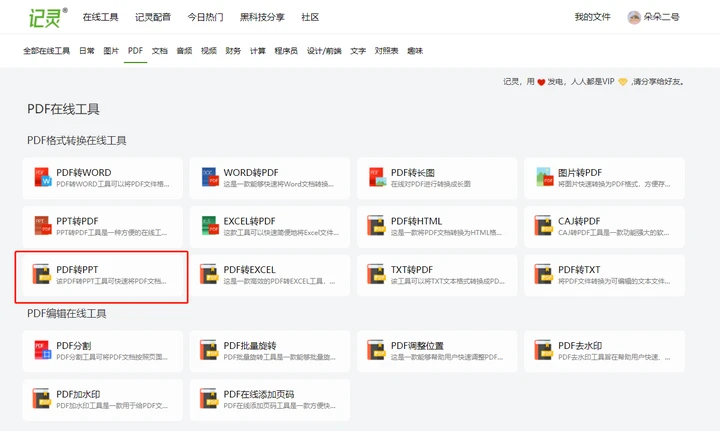Open the PDF转WORD title link

click(x=84, y=173)
